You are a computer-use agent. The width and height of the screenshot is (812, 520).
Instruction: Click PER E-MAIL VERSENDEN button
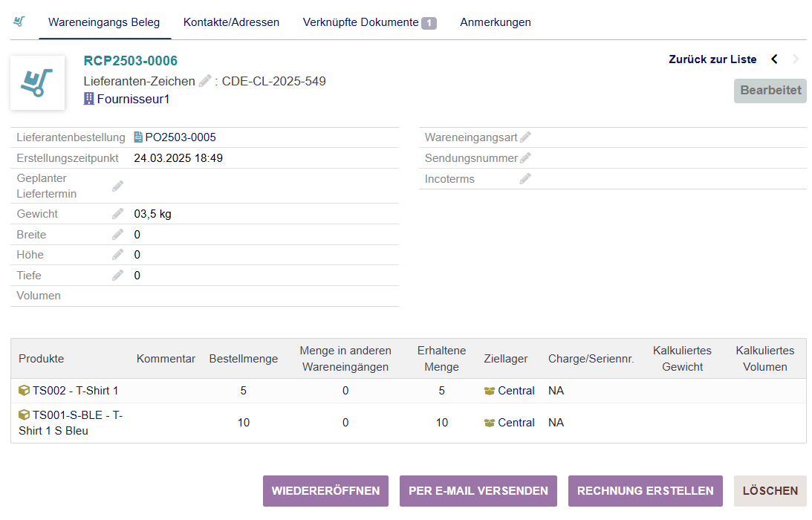[x=478, y=491]
